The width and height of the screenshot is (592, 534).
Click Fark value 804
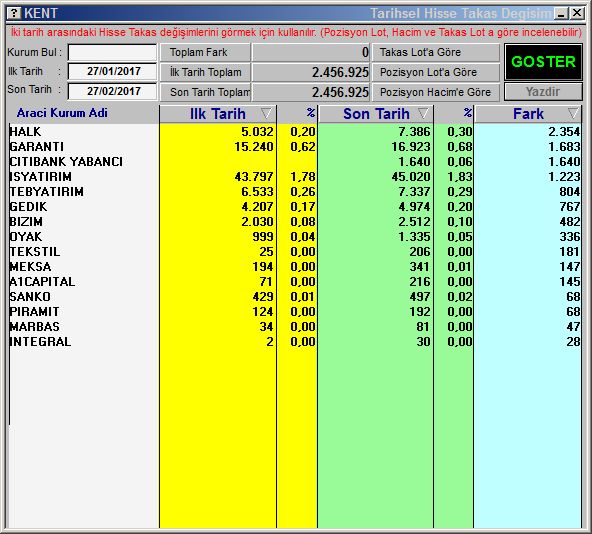570,192
